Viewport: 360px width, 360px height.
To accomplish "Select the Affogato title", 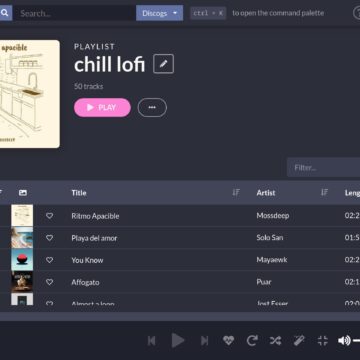I will (85, 282).
